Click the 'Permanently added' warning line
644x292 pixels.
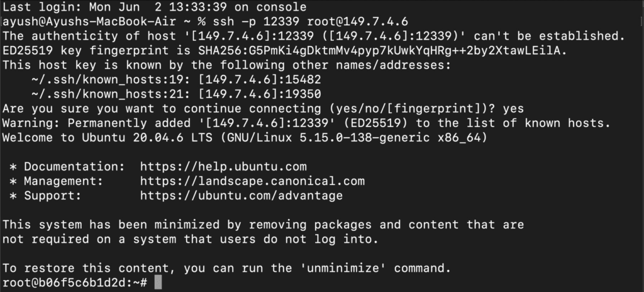(x=306, y=123)
